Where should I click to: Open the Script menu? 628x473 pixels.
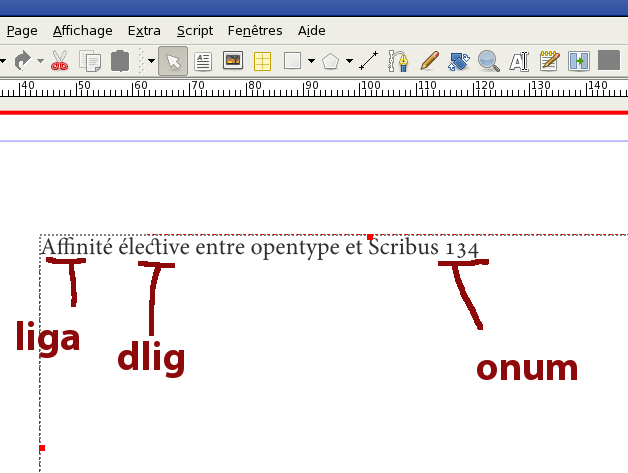194,31
